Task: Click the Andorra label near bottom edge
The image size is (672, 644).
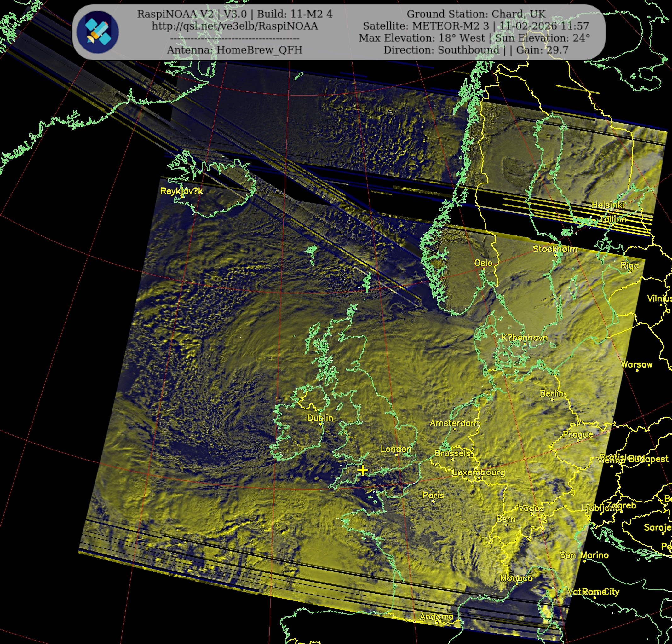Action: [436, 617]
